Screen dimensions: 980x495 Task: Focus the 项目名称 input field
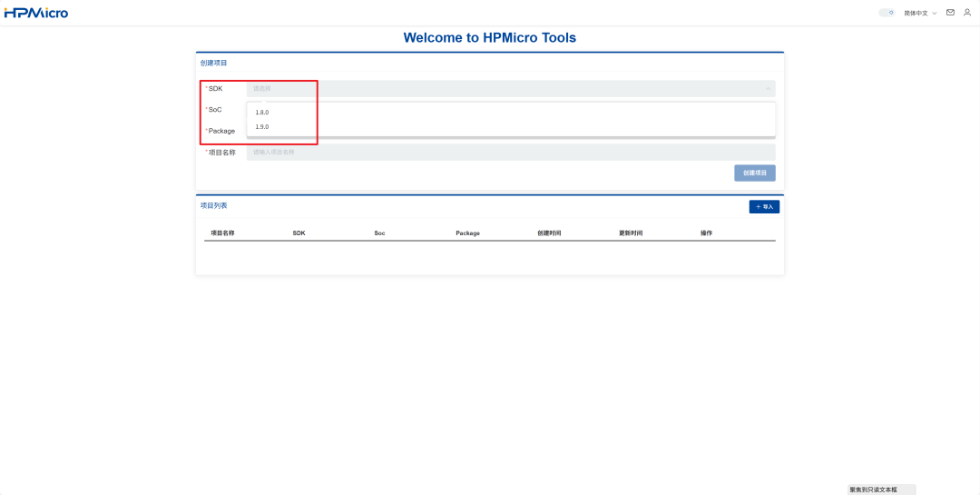pyautogui.click(x=511, y=152)
